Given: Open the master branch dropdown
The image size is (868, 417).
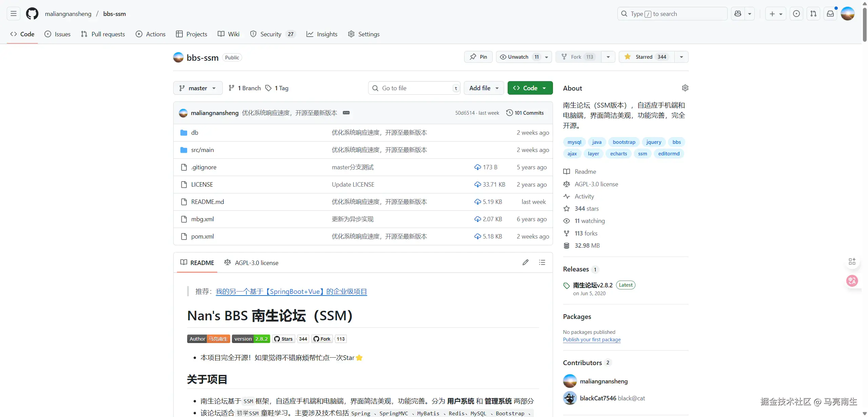Looking at the screenshot, I should [197, 88].
